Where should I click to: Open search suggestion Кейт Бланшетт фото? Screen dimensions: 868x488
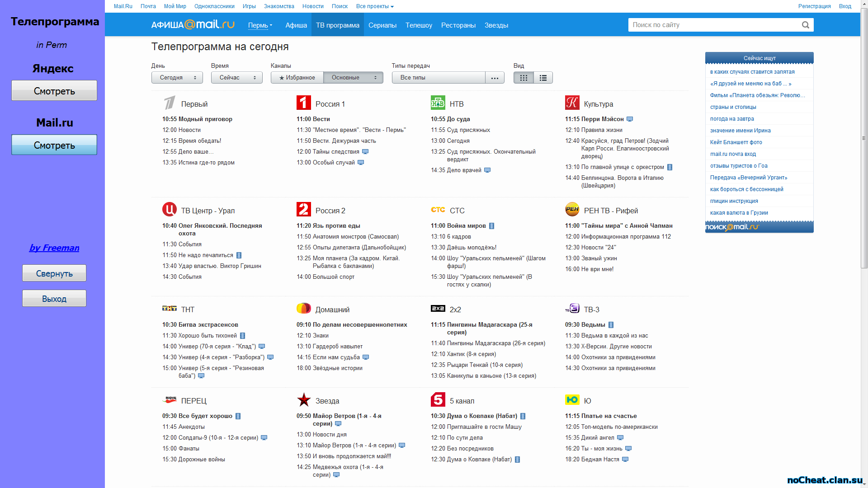[736, 142]
